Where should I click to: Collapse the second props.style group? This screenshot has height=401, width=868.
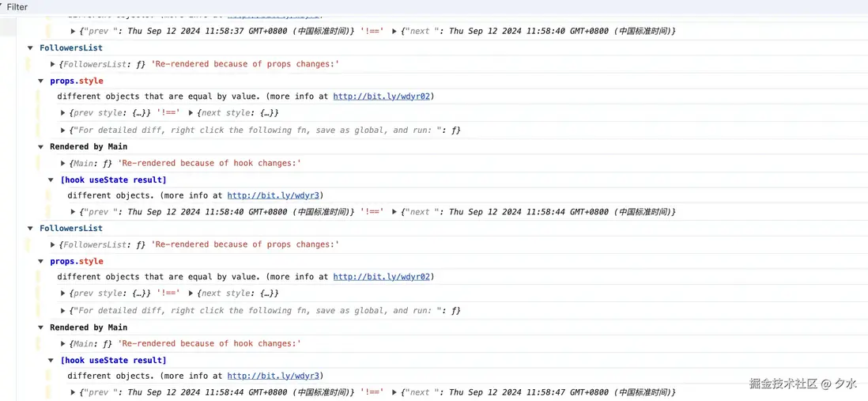point(40,262)
